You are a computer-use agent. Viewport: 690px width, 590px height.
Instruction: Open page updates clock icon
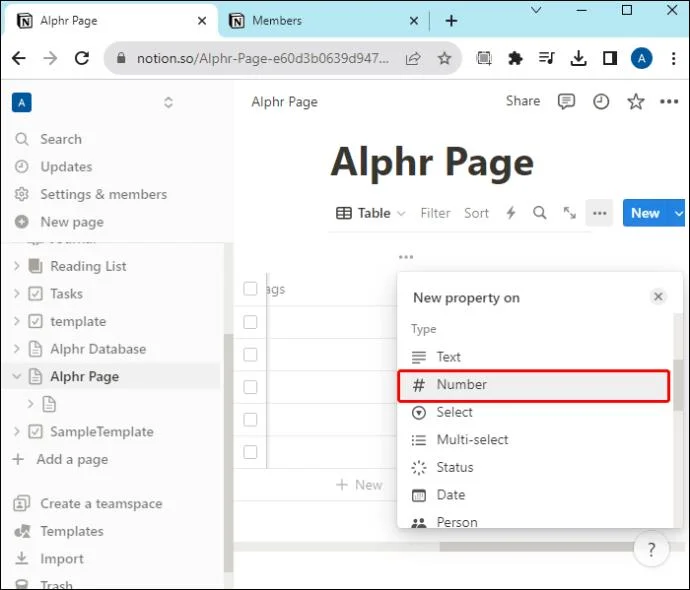tap(601, 102)
